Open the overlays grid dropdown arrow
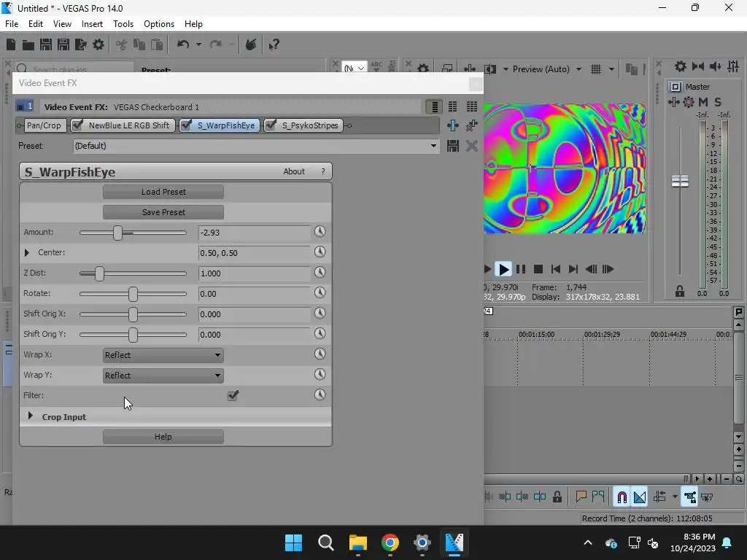Image resolution: width=747 pixels, height=560 pixels. pyautogui.click(x=611, y=69)
